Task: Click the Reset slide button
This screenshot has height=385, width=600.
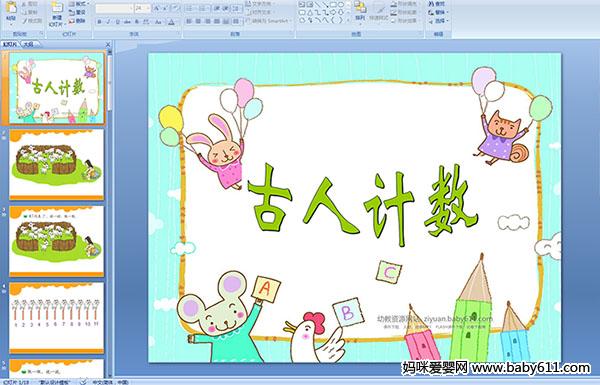Action: tap(77, 13)
